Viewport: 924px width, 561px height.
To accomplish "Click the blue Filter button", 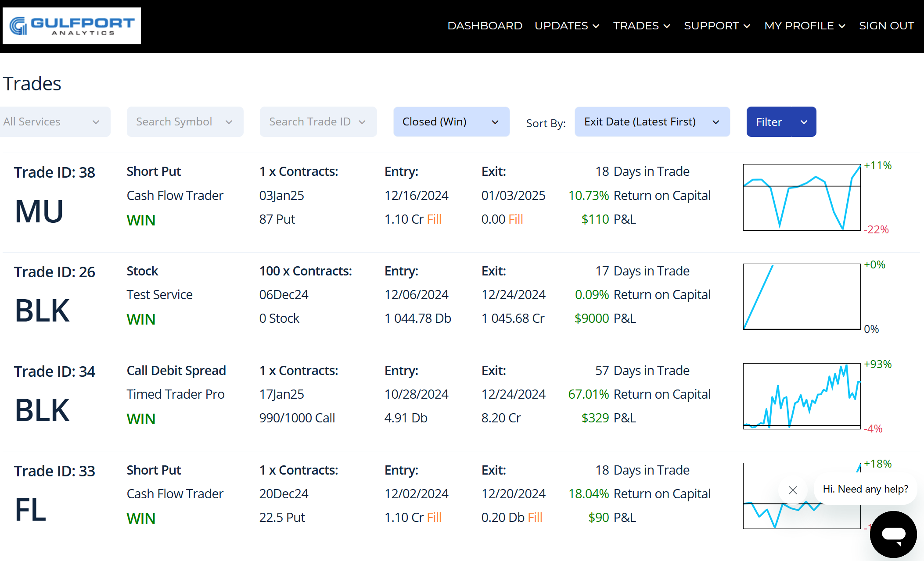I will 769,121.
